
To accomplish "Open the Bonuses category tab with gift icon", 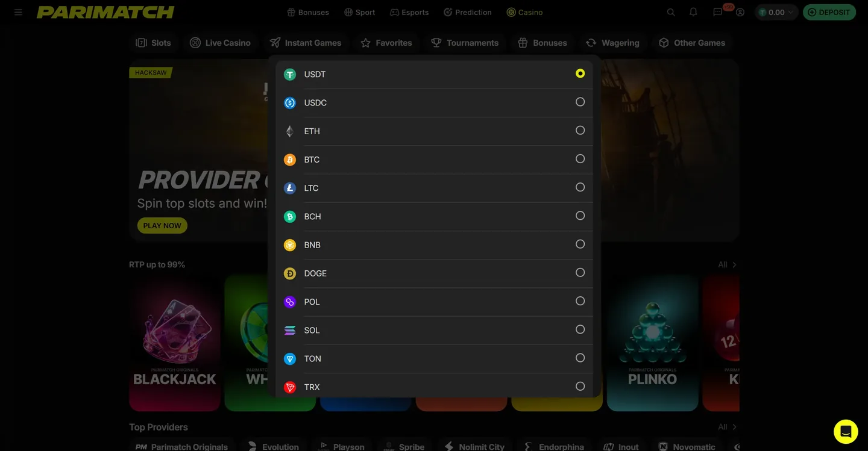I will [542, 43].
